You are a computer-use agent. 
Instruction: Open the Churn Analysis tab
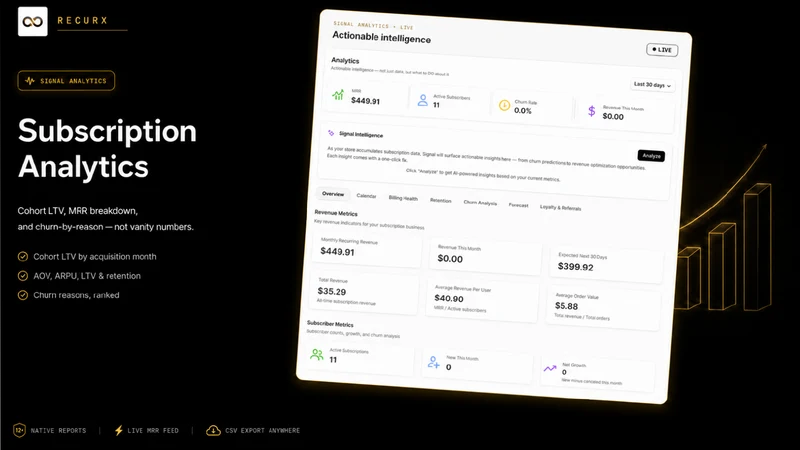480,203
